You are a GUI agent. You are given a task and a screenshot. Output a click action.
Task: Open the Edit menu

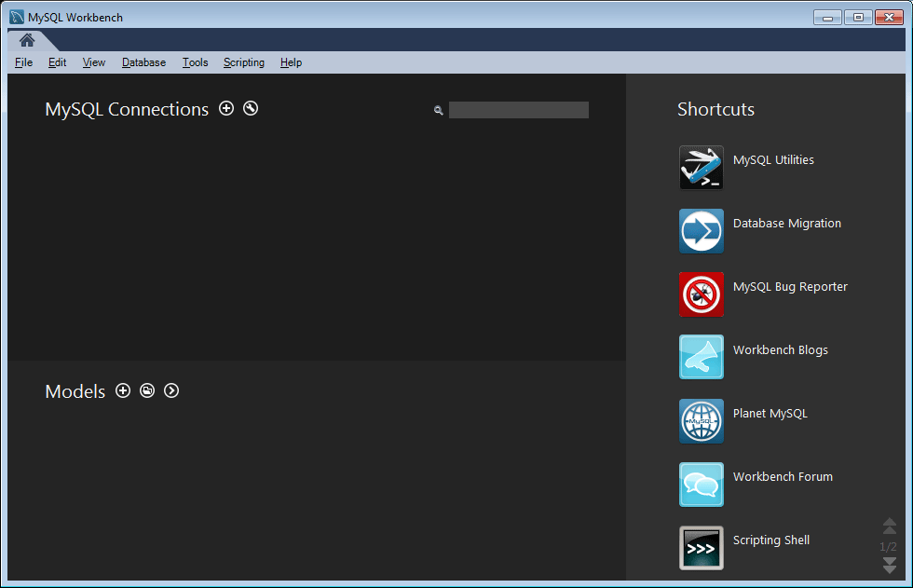[x=57, y=62]
